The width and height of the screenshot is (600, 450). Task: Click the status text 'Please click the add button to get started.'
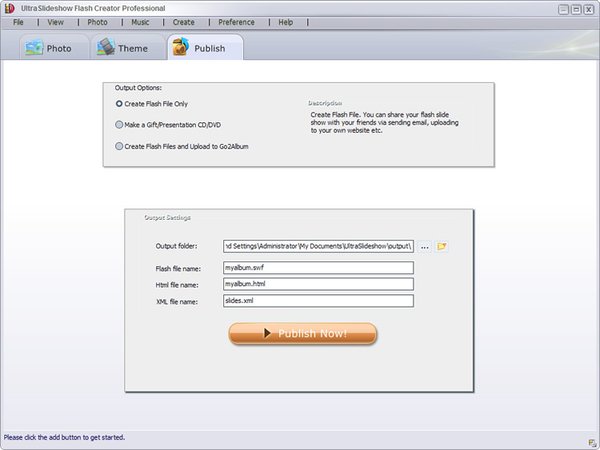(64, 437)
